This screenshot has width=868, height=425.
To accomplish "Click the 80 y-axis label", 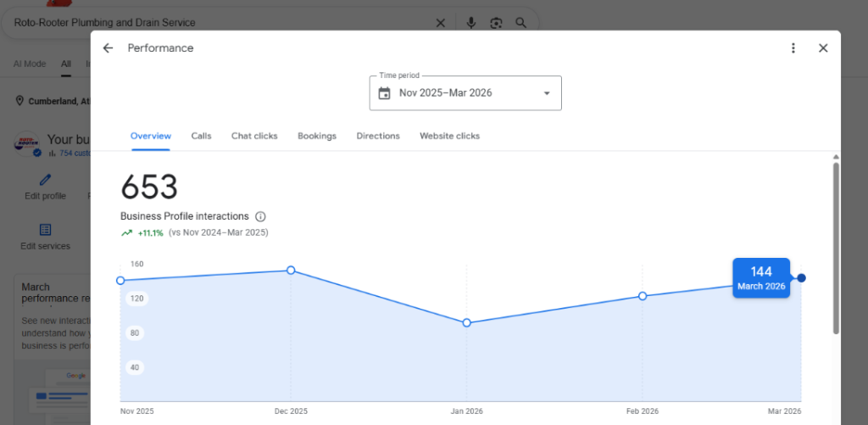I will pyautogui.click(x=136, y=333).
